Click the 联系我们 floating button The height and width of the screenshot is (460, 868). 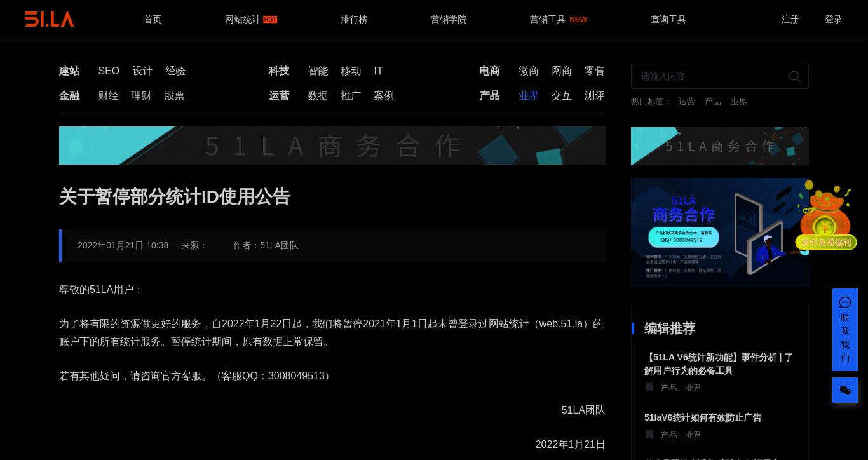point(845,330)
